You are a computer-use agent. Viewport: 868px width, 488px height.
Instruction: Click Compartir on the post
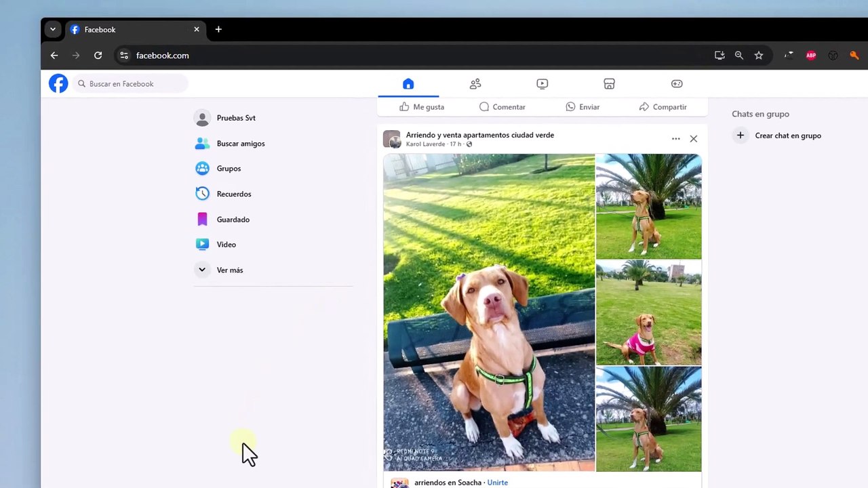click(x=663, y=107)
